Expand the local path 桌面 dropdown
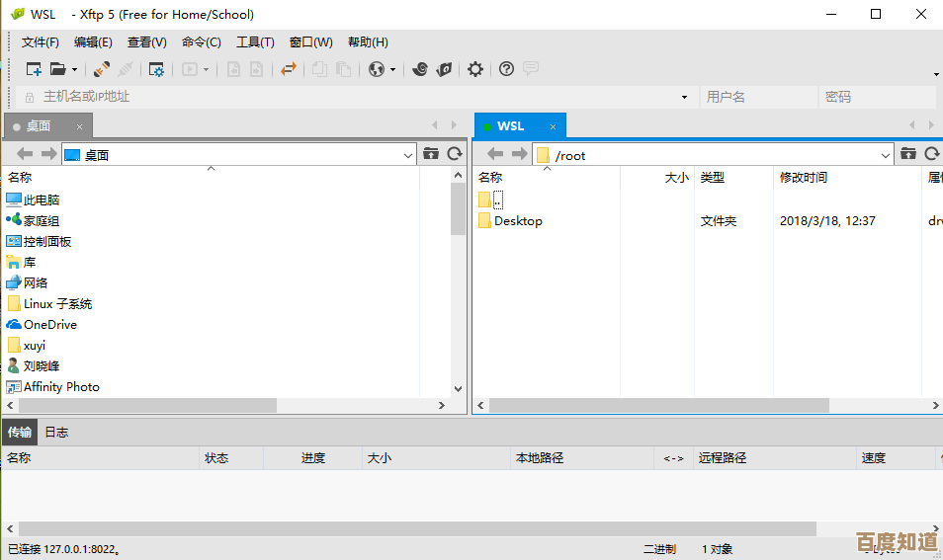This screenshot has height=560, width=943. [x=409, y=155]
